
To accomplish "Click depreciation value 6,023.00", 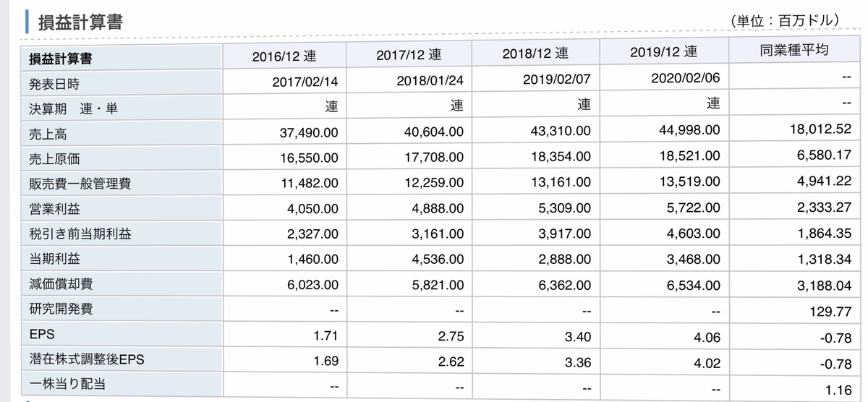I will pos(312,286).
